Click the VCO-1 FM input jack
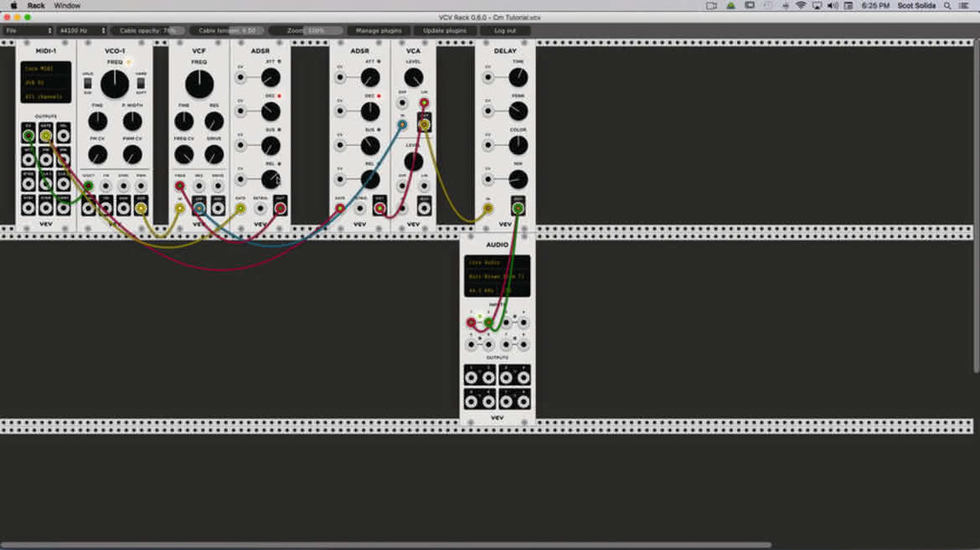This screenshot has width=980, height=550. click(x=106, y=186)
